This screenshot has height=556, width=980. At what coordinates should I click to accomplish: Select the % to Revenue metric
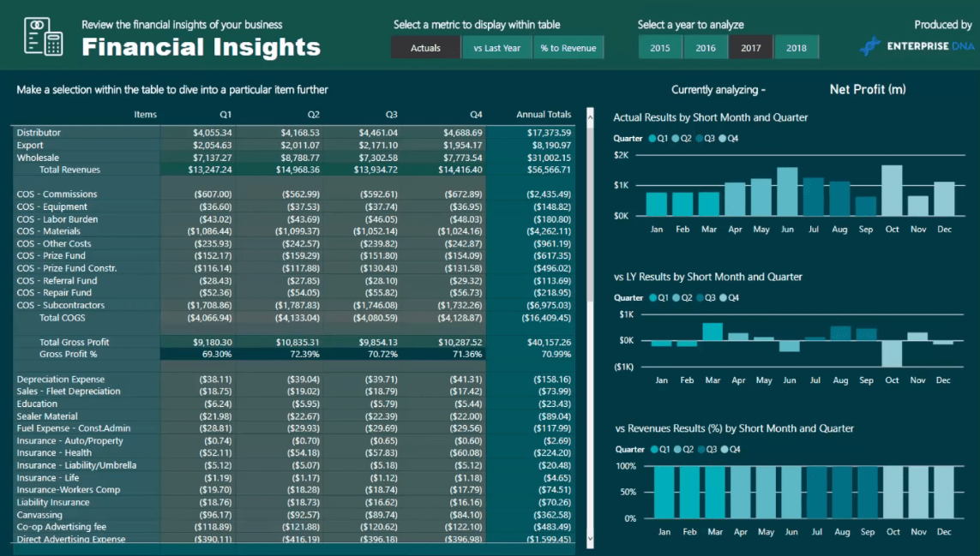tap(568, 47)
